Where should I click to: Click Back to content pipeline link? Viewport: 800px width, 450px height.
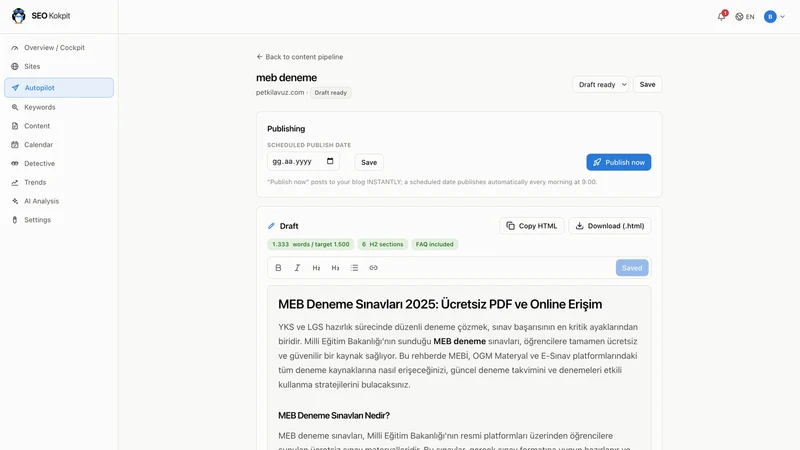tap(299, 57)
